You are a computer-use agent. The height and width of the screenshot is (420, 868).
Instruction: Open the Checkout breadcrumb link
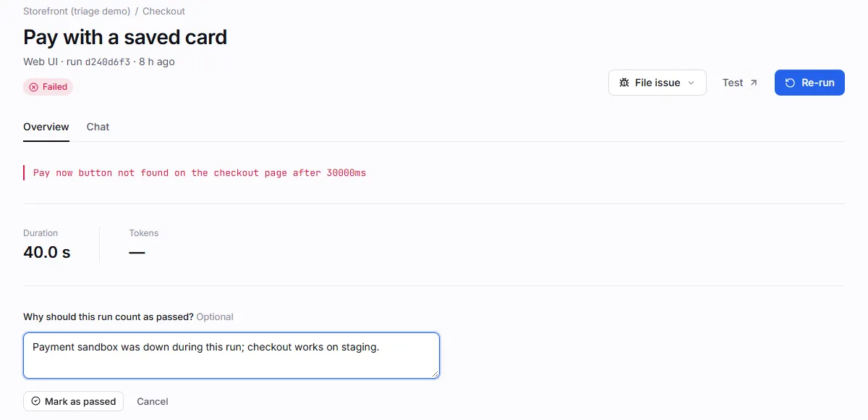click(x=163, y=12)
